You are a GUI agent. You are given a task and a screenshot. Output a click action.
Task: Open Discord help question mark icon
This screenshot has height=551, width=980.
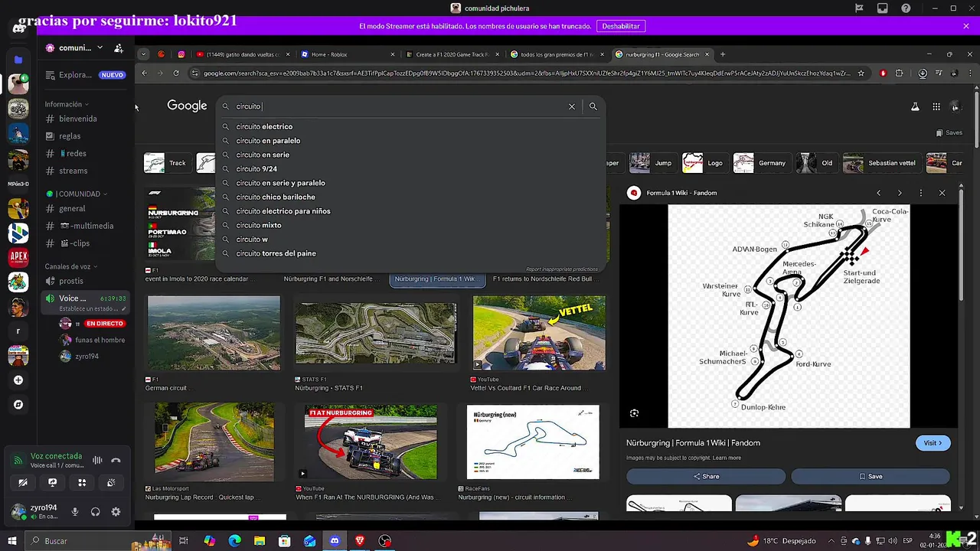point(906,8)
